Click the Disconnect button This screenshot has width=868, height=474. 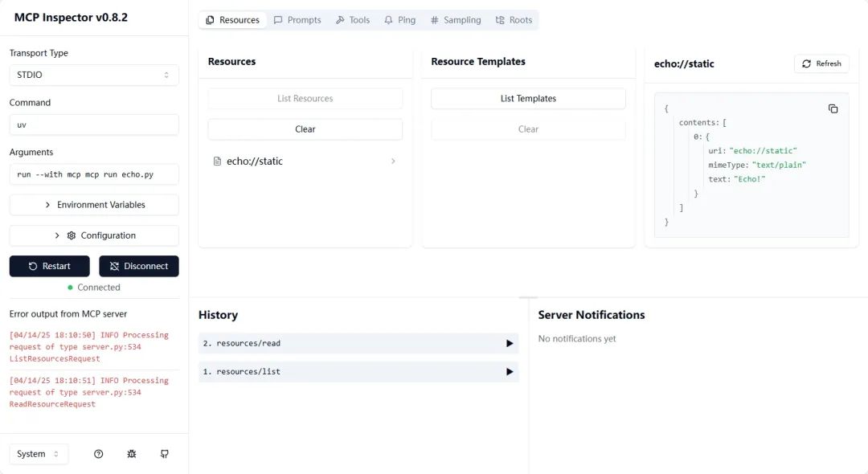[x=139, y=266]
